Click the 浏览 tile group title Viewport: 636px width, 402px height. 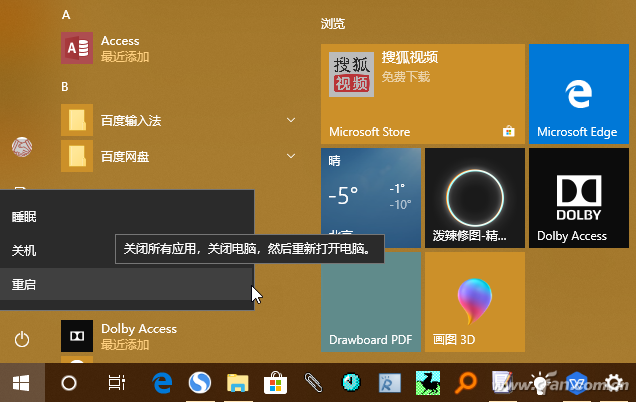333,24
